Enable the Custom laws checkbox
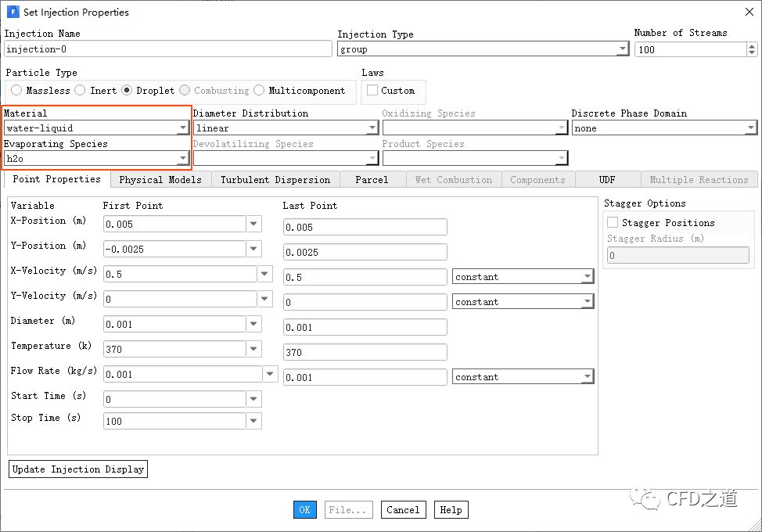 [372, 91]
